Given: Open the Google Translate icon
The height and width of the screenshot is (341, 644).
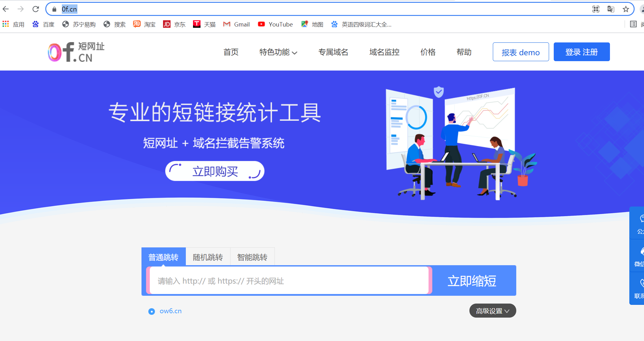Looking at the screenshot, I should pos(610,9).
